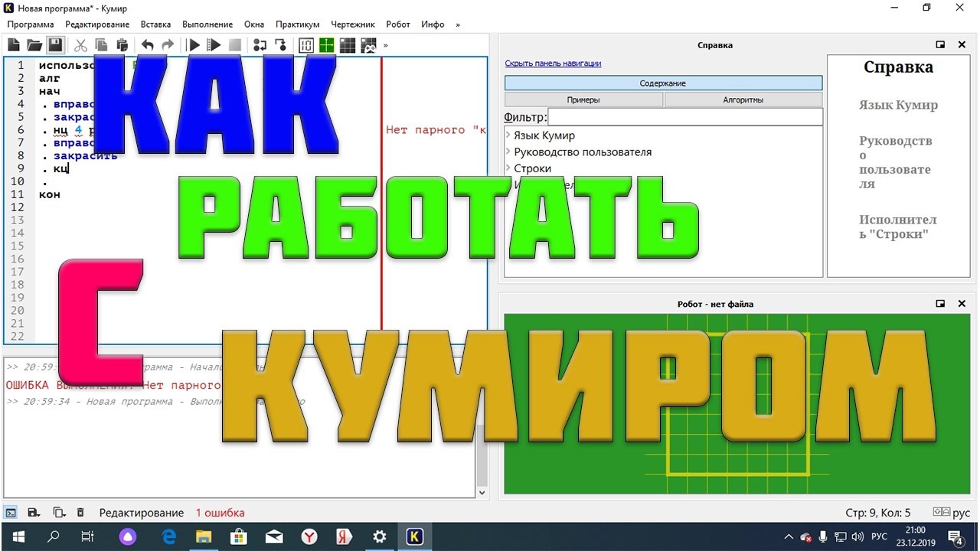This screenshot has height=551, width=980.
Task: Open Руководство пользователя link in Справка pane
Action: pyautogui.click(x=896, y=162)
